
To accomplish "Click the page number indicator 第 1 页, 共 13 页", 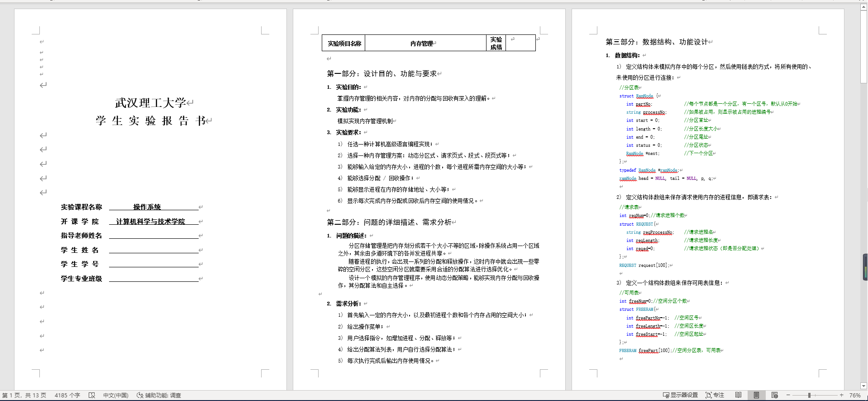I will 24,395.
